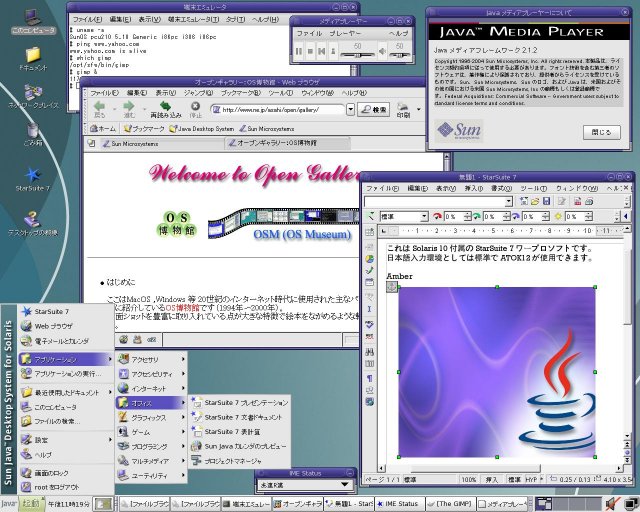Click the Print (印刷) icon in Web browser

click(403, 107)
